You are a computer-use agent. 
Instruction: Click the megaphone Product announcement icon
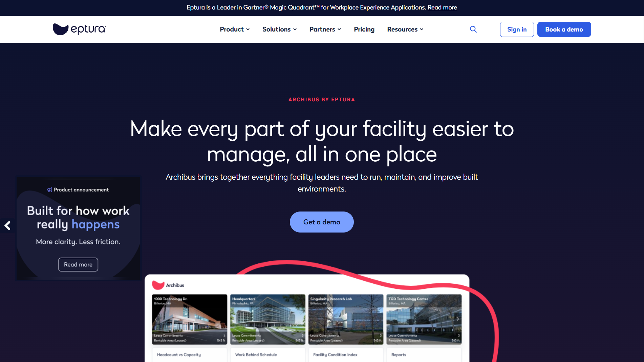coord(50,190)
